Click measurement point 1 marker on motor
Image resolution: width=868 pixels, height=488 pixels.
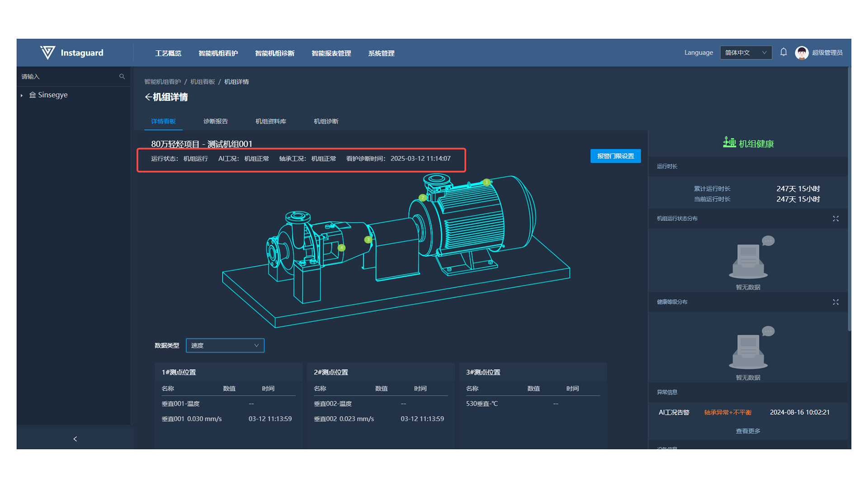[x=486, y=183]
